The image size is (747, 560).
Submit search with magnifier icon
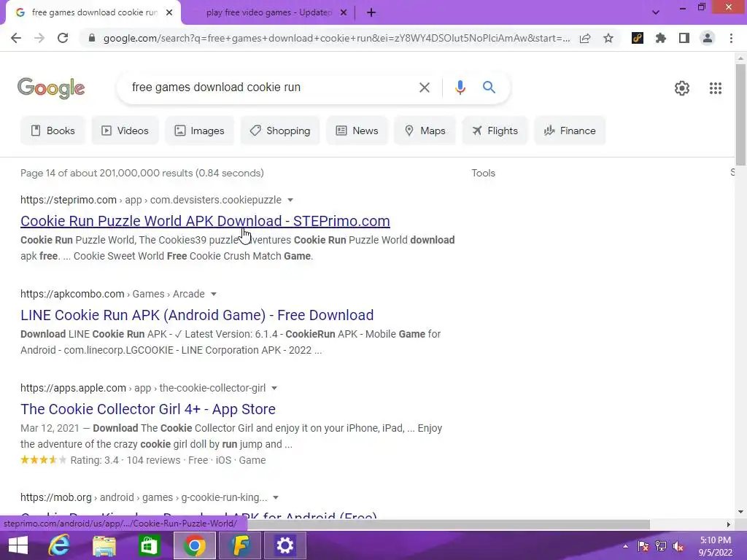point(489,87)
